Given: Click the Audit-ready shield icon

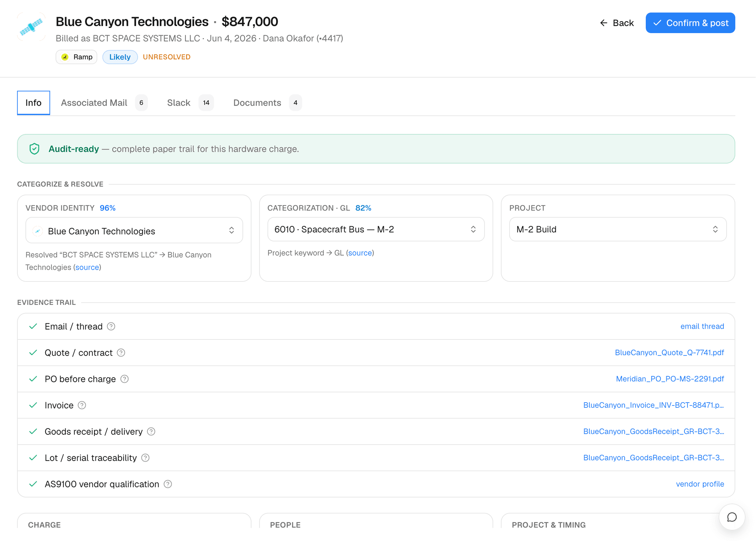Looking at the screenshot, I should pyautogui.click(x=34, y=149).
